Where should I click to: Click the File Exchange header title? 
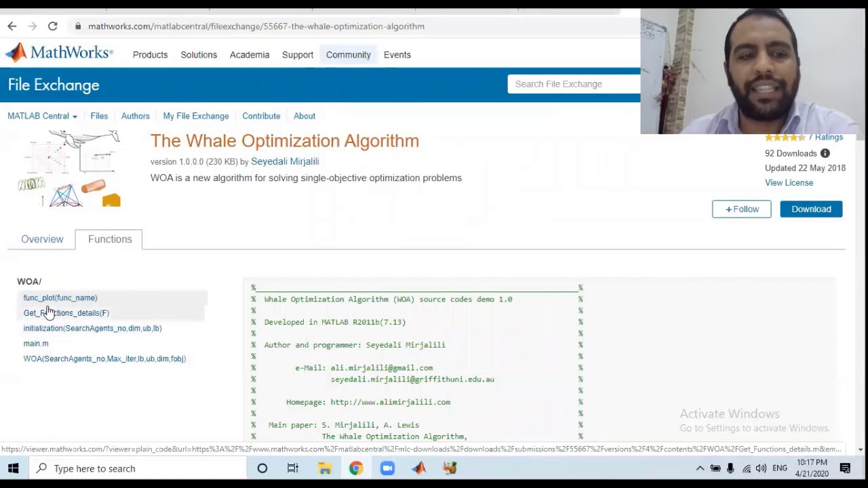tap(54, 85)
